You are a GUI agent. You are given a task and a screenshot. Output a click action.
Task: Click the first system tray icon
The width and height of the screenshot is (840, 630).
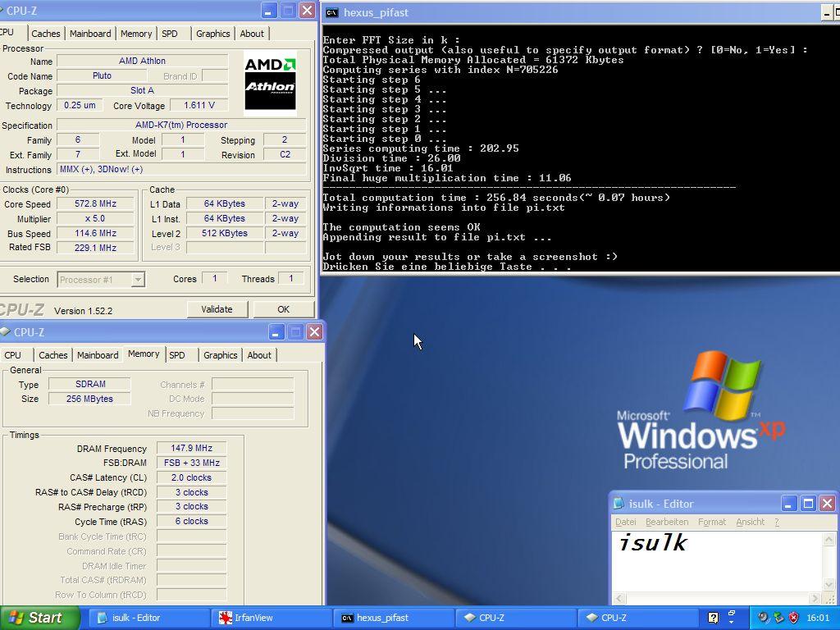pyautogui.click(x=762, y=618)
